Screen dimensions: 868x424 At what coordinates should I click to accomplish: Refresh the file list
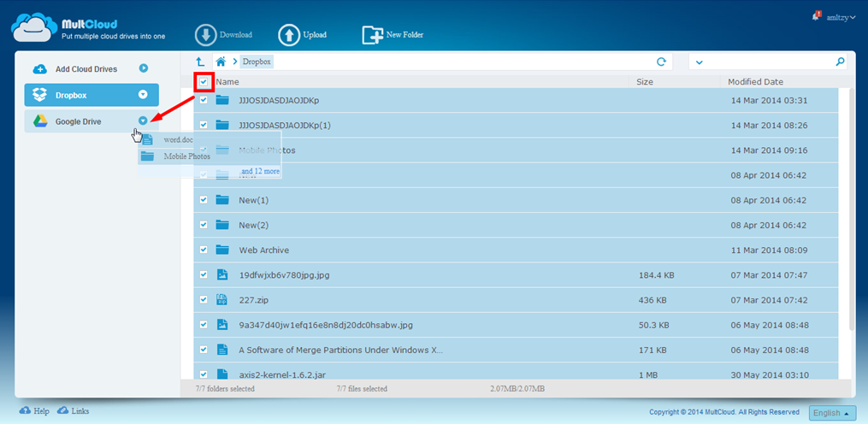tap(661, 62)
